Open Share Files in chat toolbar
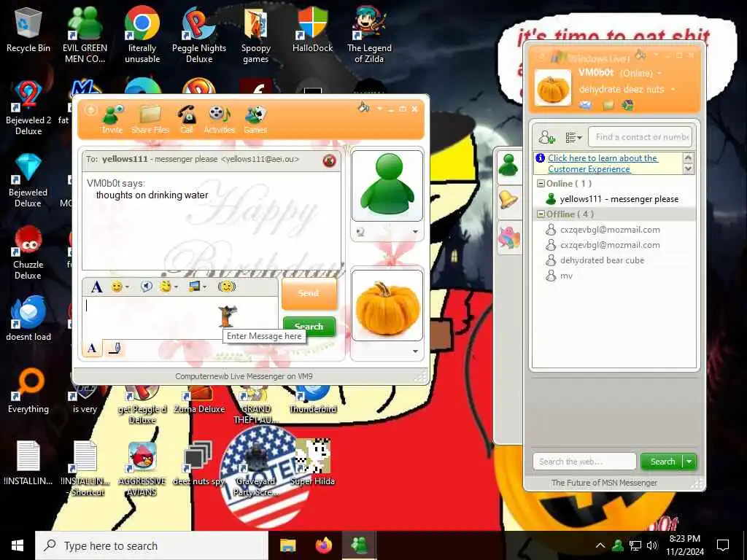747x560 pixels. [150, 119]
